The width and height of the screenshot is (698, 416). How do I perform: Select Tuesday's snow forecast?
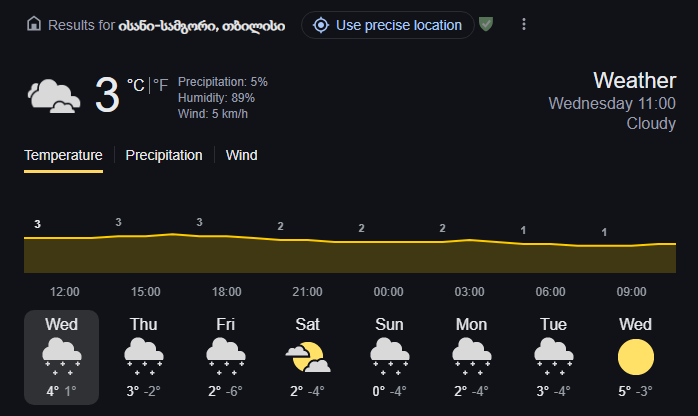(x=553, y=357)
